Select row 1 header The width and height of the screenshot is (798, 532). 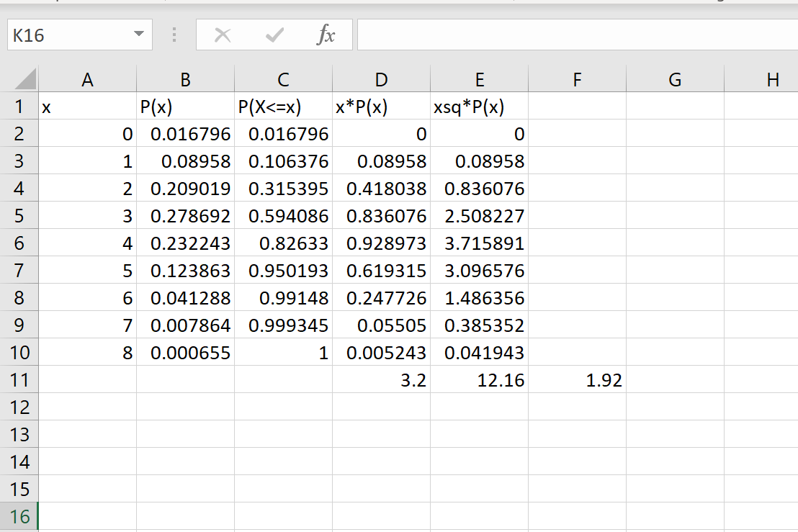click(19, 107)
